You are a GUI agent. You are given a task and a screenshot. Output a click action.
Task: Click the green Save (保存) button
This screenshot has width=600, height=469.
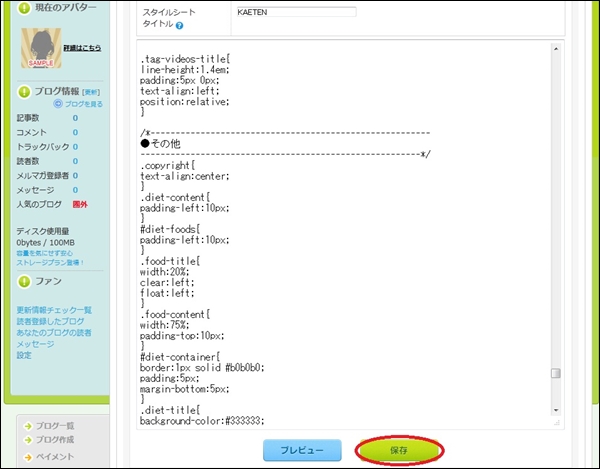[399, 450]
